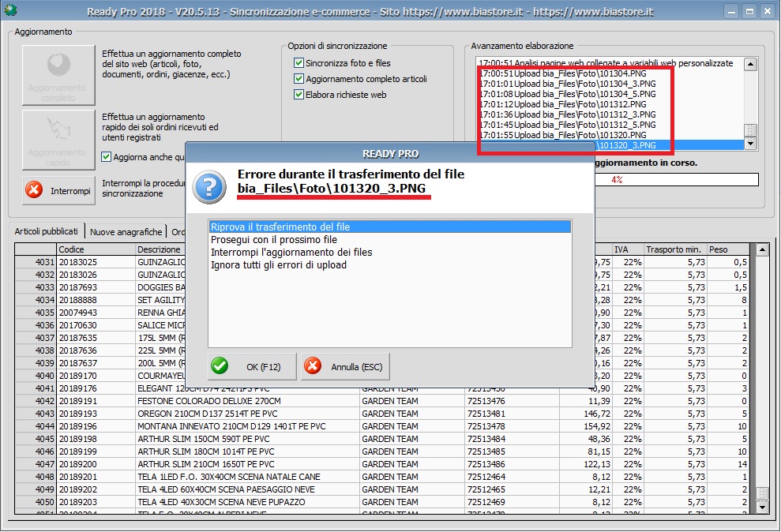Click article code 20074943
The height and width of the screenshot is (532, 781).
pyautogui.click(x=77, y=313)
